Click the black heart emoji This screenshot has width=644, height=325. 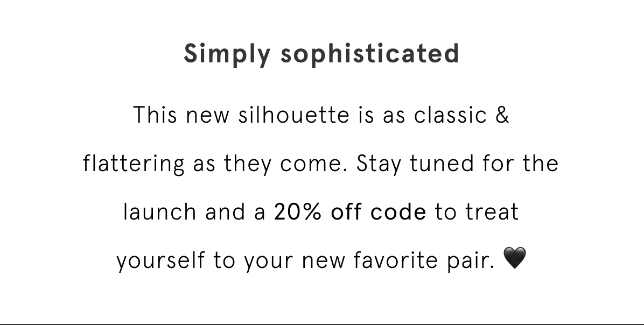pos(514,259)
